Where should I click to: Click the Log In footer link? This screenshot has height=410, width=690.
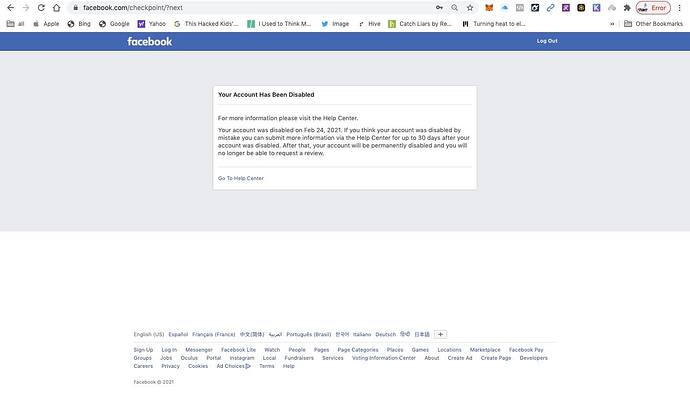[x=169, y=350]
